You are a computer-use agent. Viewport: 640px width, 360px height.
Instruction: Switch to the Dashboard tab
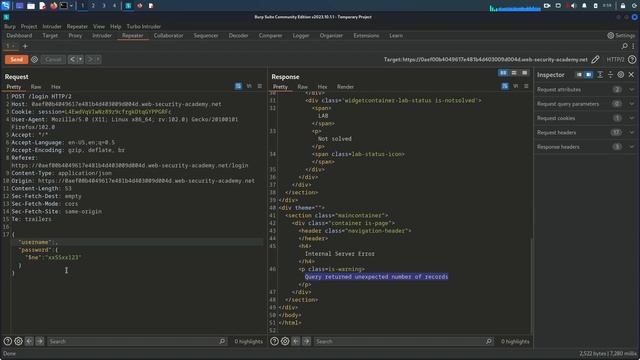click(x=19, y=36)
